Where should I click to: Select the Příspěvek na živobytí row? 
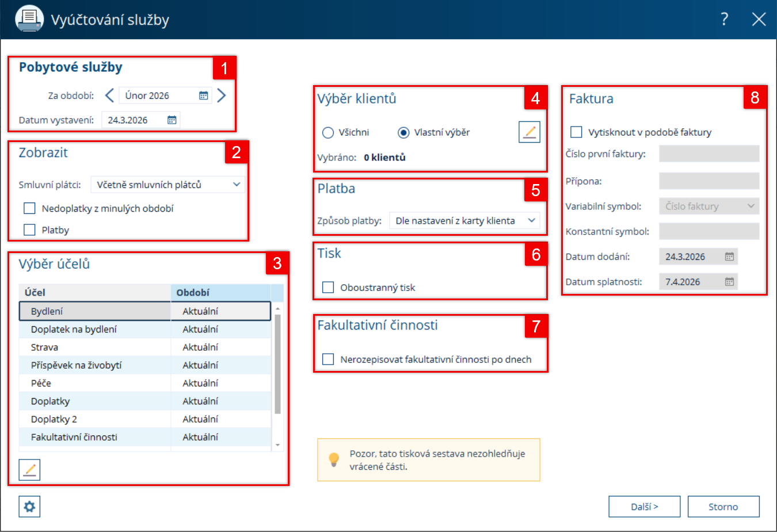(x=145, y=365)
